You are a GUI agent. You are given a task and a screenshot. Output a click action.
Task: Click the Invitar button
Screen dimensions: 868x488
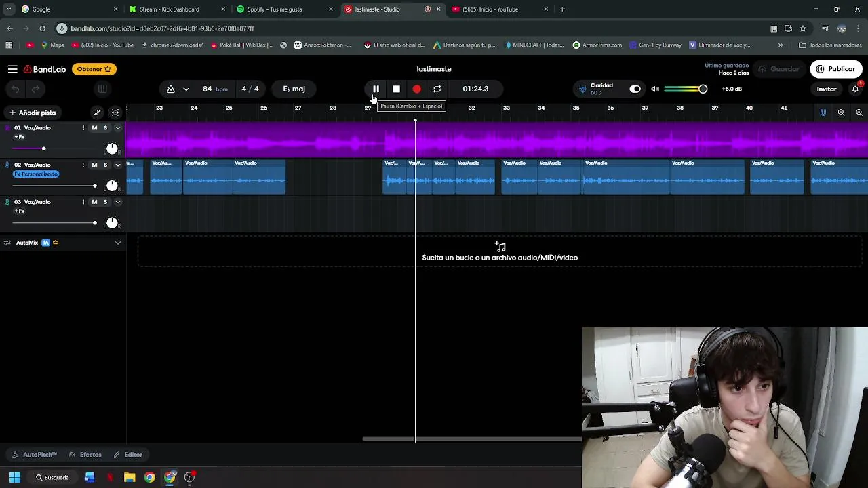click(826, 89)
